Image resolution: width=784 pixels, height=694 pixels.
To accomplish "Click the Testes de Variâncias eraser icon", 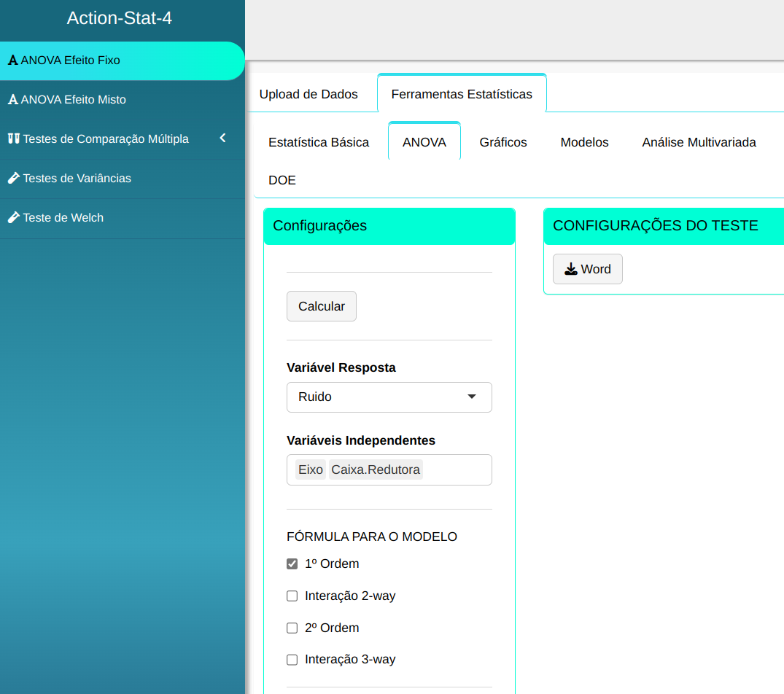I will tap(13, 178).
